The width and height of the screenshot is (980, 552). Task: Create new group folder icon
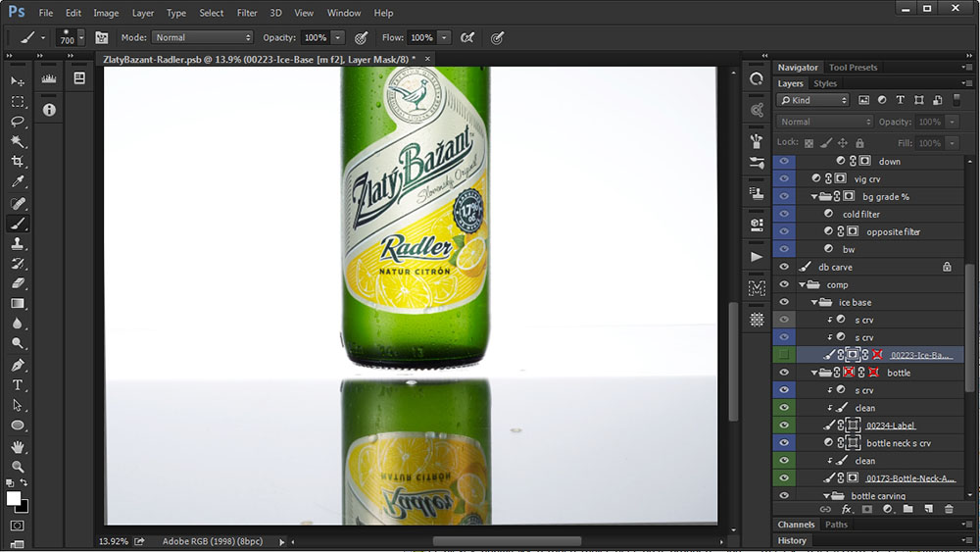[x=907, y=509]
